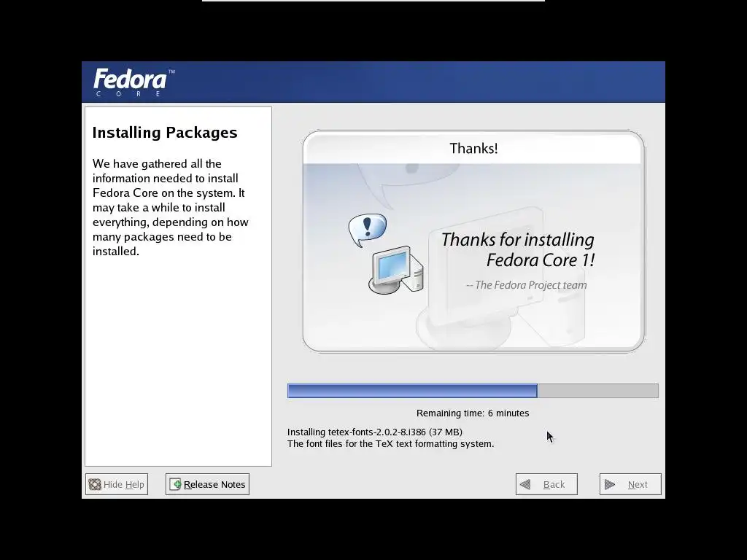Click the installation progress bar

pyautogui.click(x=473, y=391)
